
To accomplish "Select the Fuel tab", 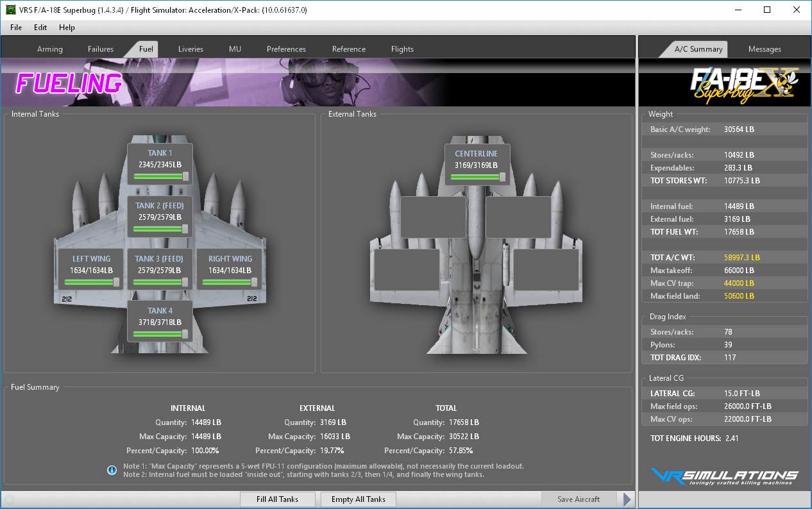I will pos(146,49).
